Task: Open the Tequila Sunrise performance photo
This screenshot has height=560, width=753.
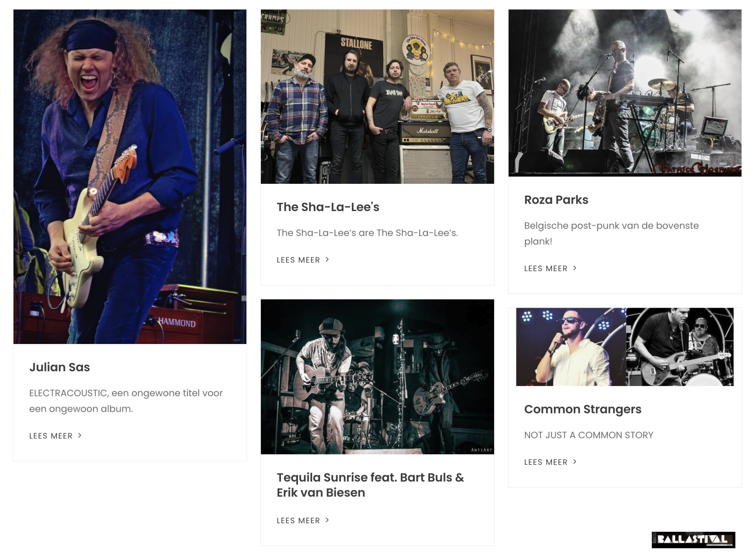Action: tap(377, 377)
